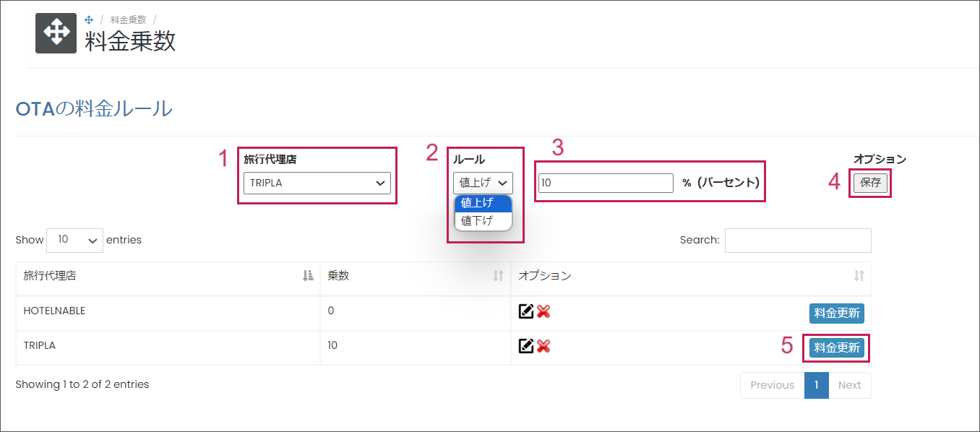Click the 保存 save button

click(870, 183)
